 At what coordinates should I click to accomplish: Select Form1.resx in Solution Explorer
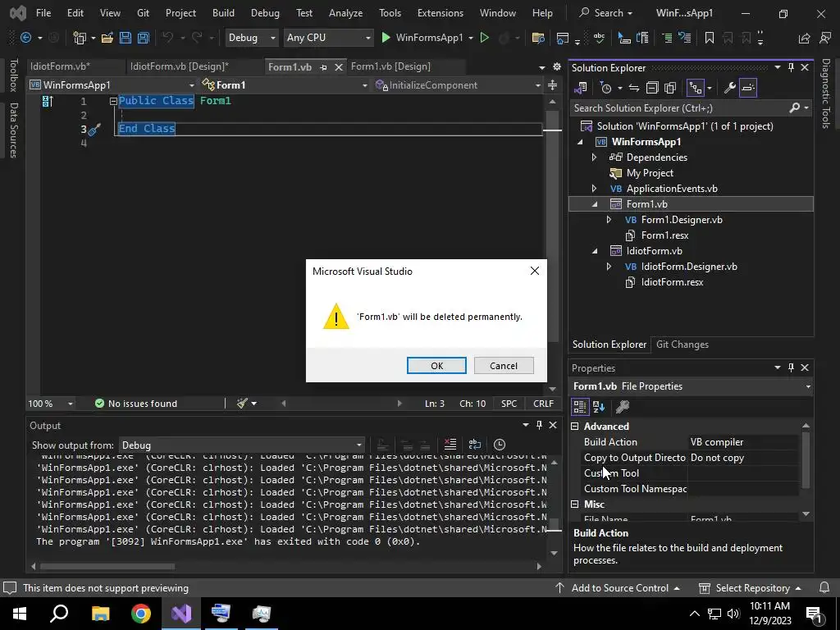pyautogui.click(x=664, y=235)
